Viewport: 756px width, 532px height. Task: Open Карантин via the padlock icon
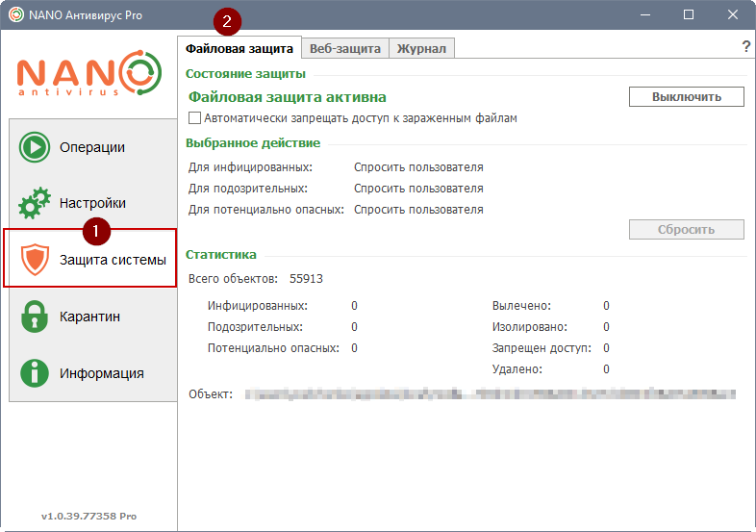(x=35, y=317)
